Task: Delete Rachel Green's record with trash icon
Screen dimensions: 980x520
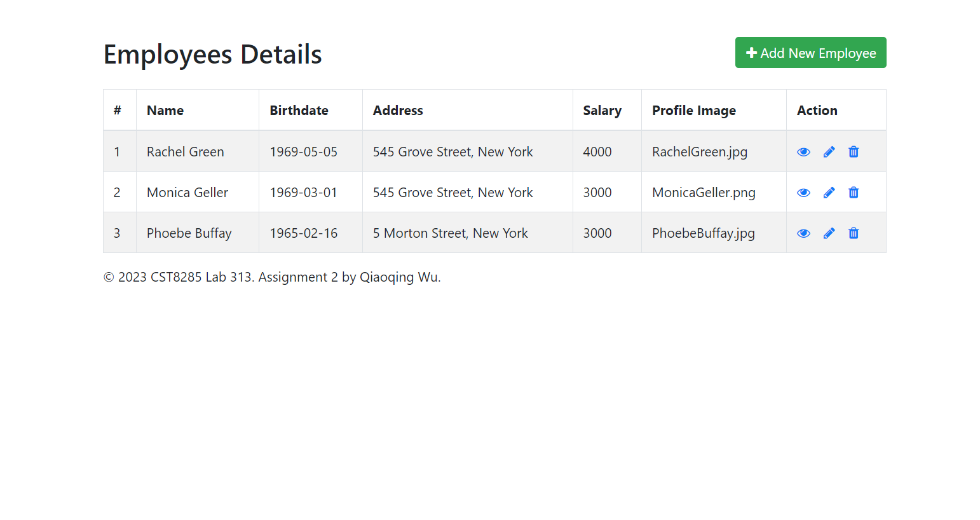Action: pyautogui.click(x=854, y=152)
